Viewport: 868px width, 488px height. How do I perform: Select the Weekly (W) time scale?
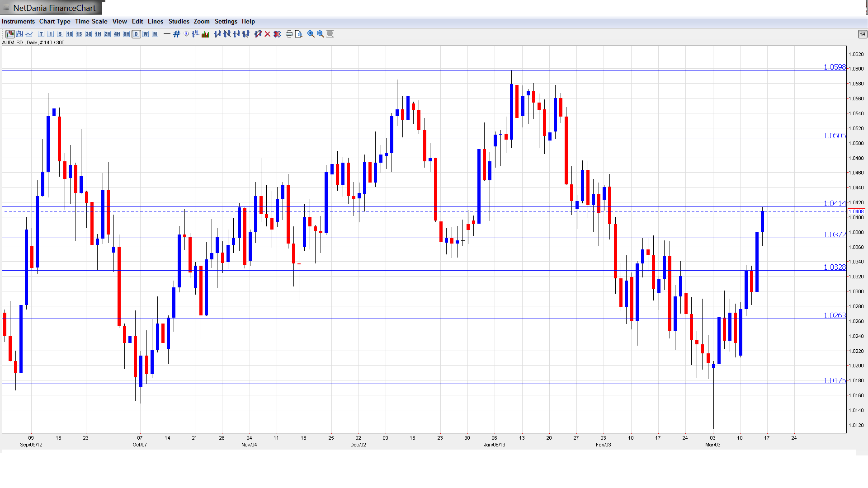(x=146, y=34)
